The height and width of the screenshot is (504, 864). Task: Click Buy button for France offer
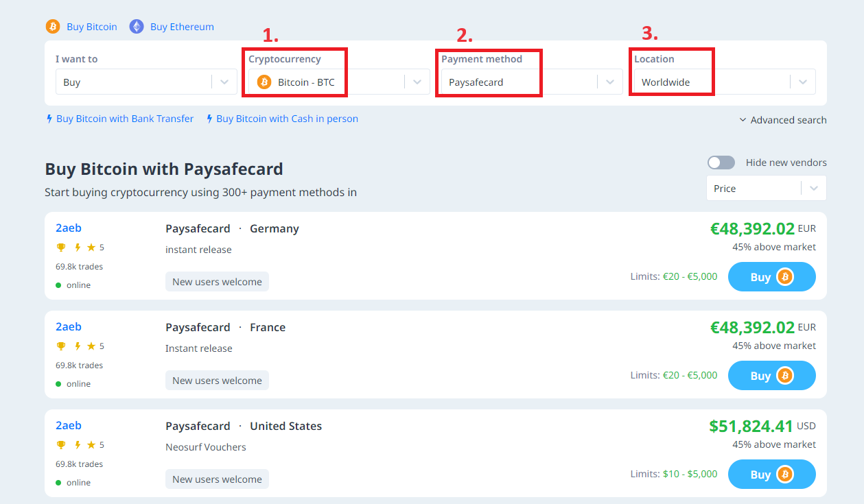tap(772, 376)
